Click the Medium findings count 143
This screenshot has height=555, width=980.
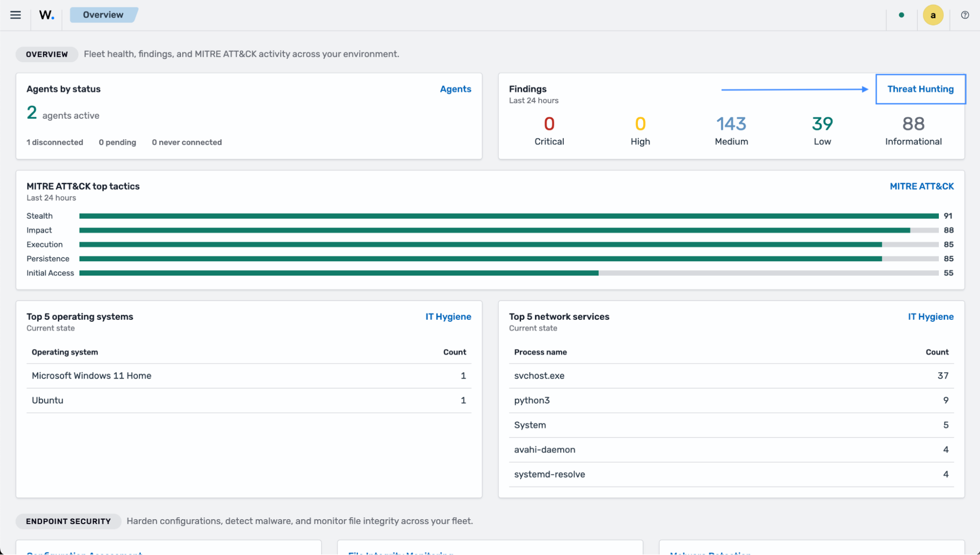pos(731,124)
